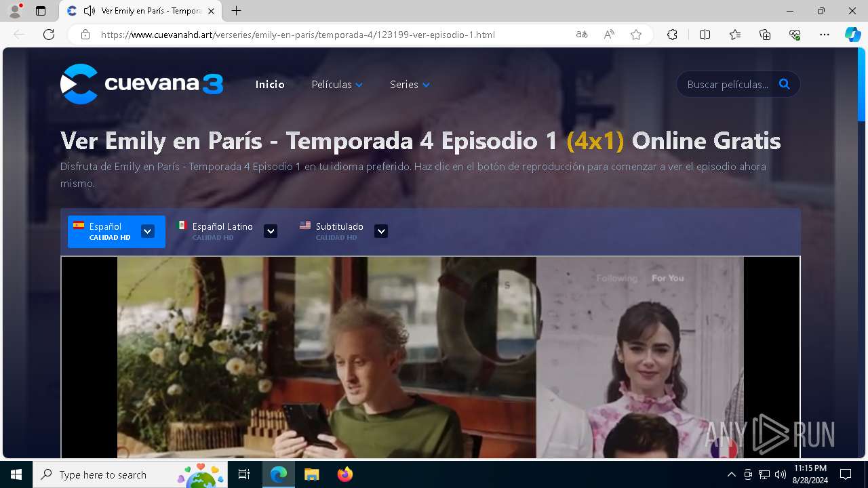
Task: Reload the current page
Action: point(49,35)
